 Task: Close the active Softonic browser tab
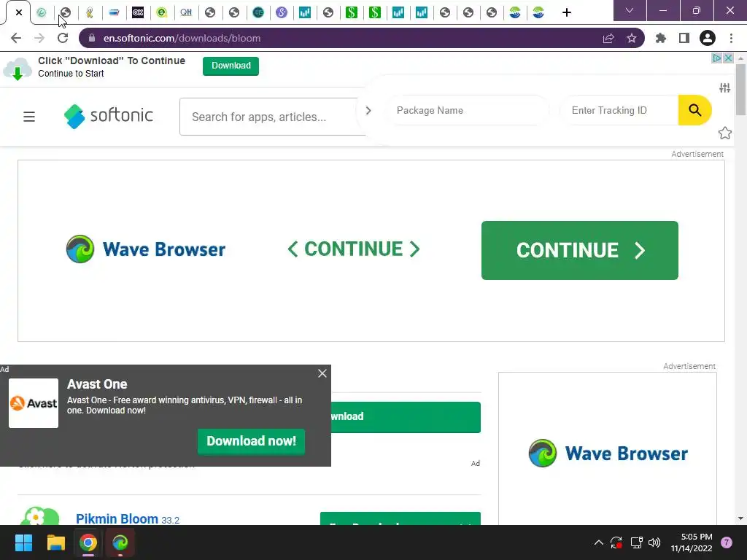pos(18,12)
